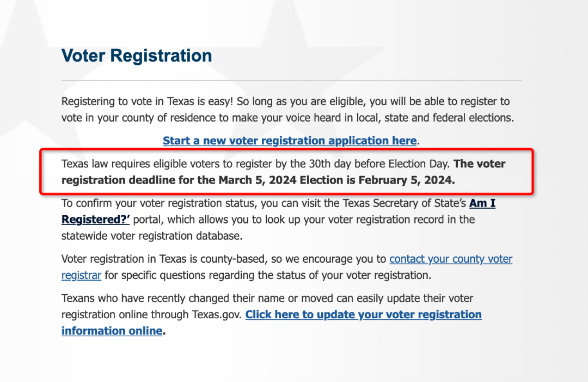
Task: Open the new voter registration application link
Action: click(x=289, y=141)
